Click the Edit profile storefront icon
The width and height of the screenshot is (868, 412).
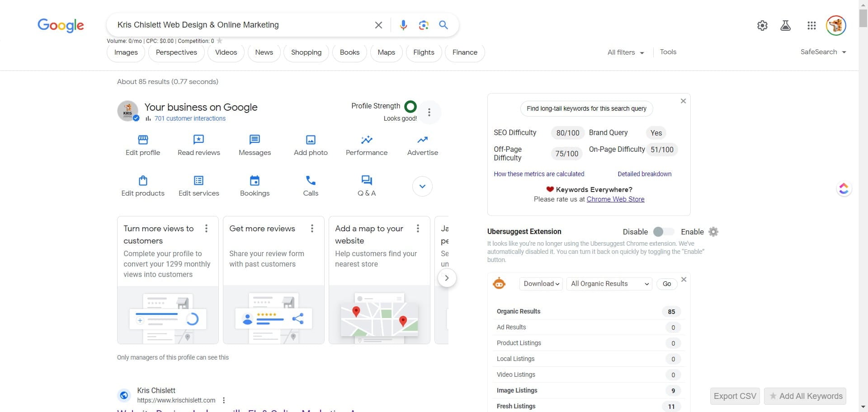pos(143,140)
